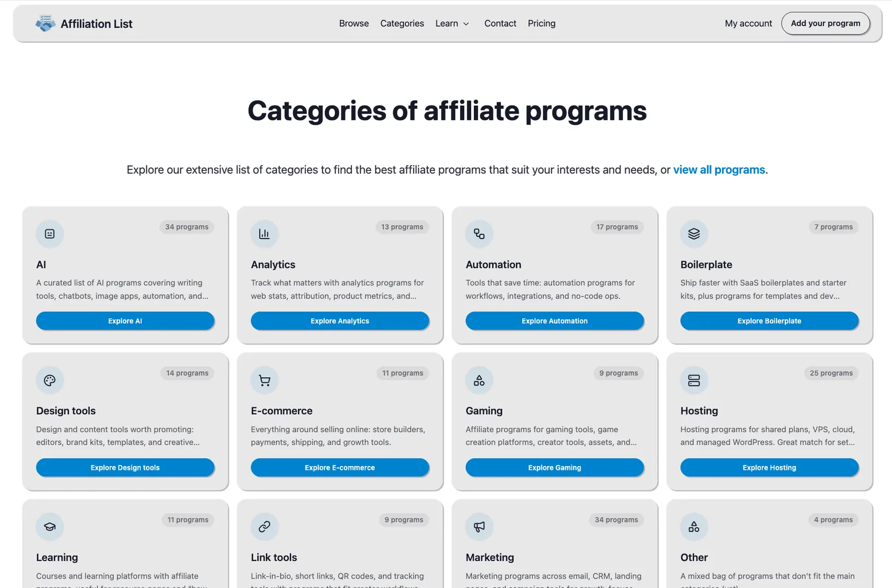Click Explore Boilerplate button
Viewport: 892px width, 588px height.
point(769,321)
